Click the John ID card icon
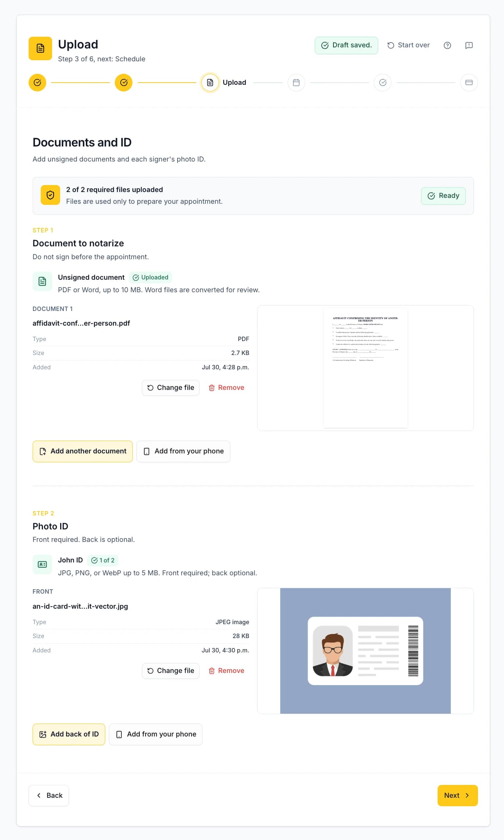Viewport: 504px width, 840px height. click(42, 564)
